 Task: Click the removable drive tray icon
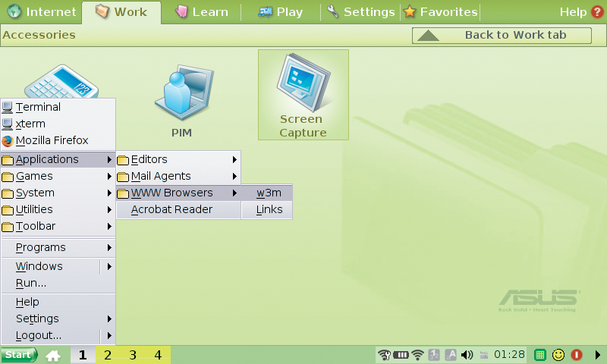(484, 355)
